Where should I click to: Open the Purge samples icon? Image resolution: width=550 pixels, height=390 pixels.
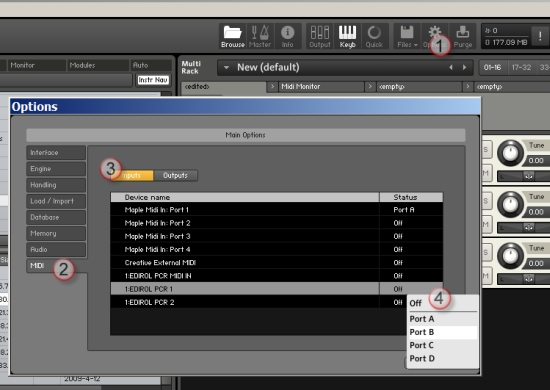tap(463, 36)
